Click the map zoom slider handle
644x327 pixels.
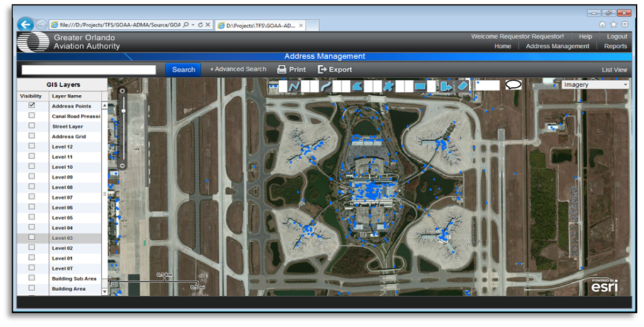pos(123,111)
